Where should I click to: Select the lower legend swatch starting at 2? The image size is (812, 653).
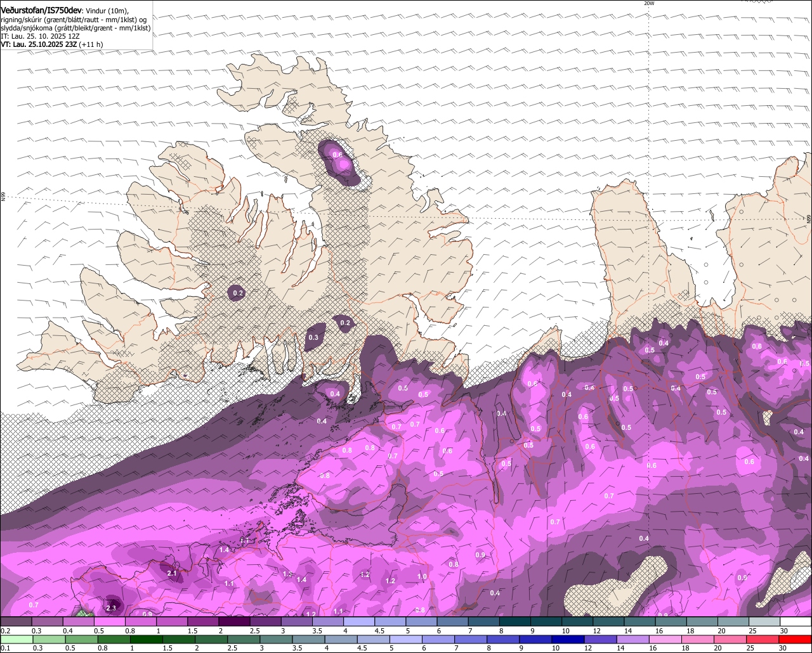[x=211, y=639]
